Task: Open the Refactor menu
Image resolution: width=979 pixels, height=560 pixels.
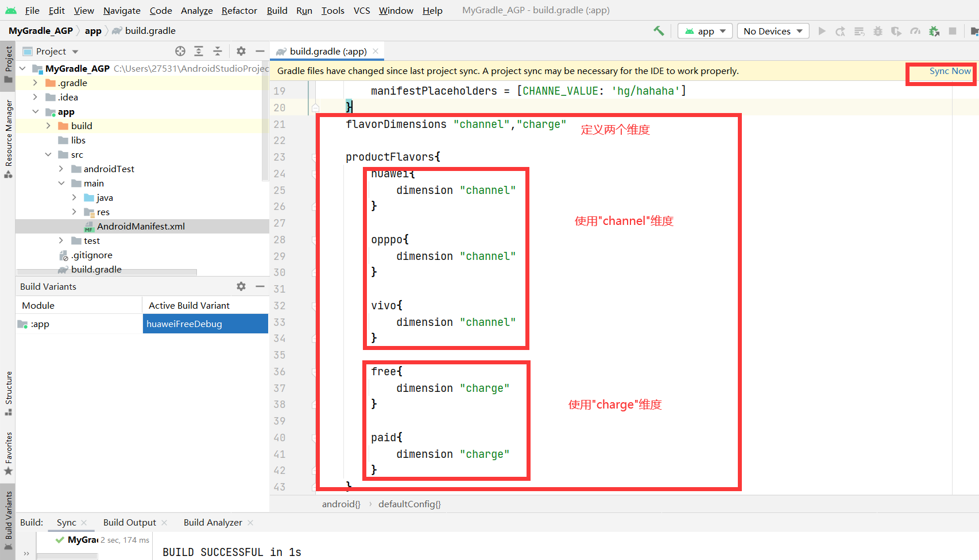Action: 239,10
